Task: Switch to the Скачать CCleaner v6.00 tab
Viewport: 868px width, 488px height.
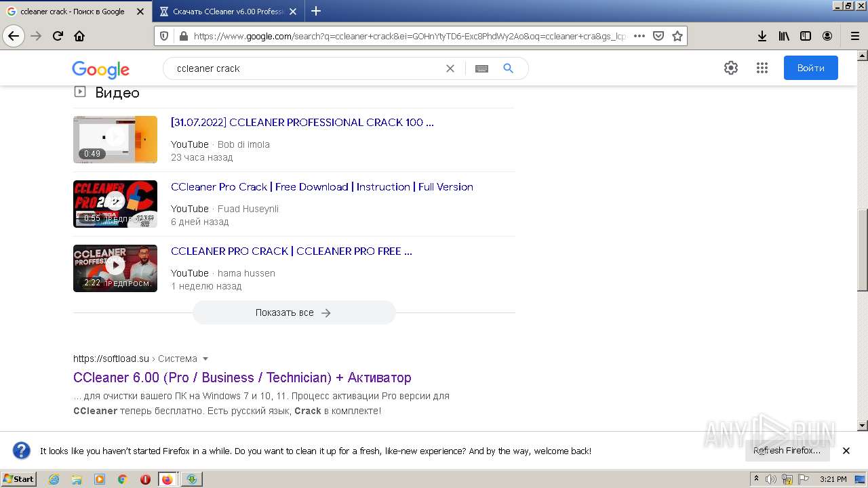Action: click(228, 12)
